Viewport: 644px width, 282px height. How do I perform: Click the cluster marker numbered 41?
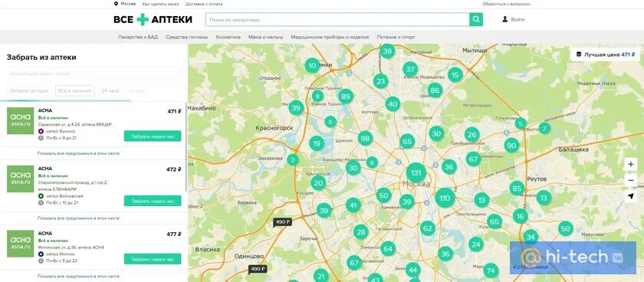353,205
